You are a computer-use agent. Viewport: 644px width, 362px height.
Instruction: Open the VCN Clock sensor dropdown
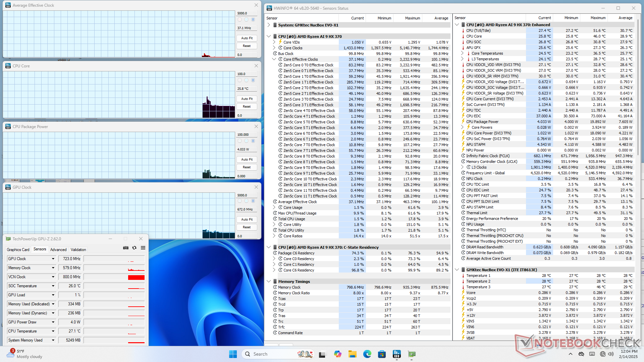(53, 277)
